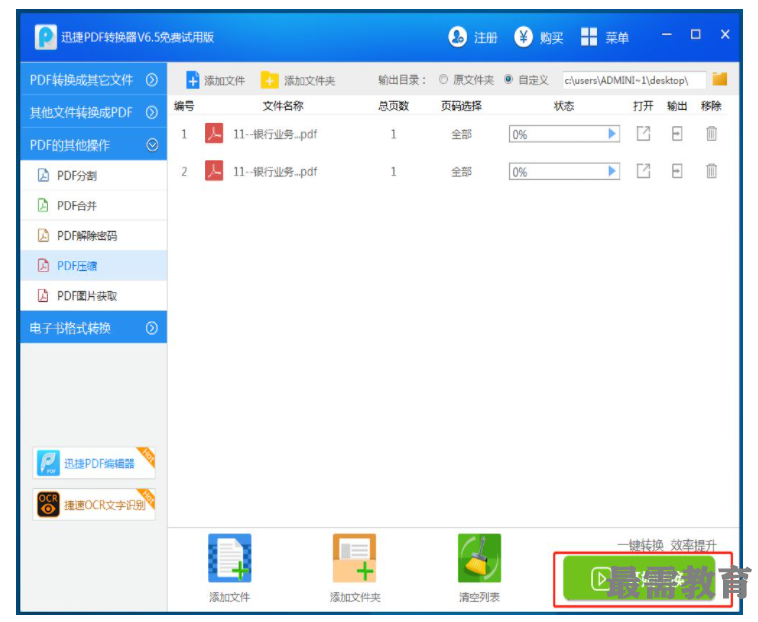Open file in row 1 via 打开 icon
The width and height of the screenshot is (758, 622).
643,133
